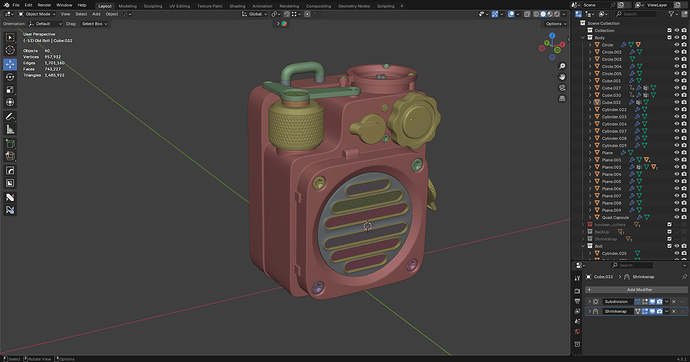The width and height of the screenshot is (690, 362).
Task: Toggle exclude checkbox for Body collection
Action: [x=669, y=38]
